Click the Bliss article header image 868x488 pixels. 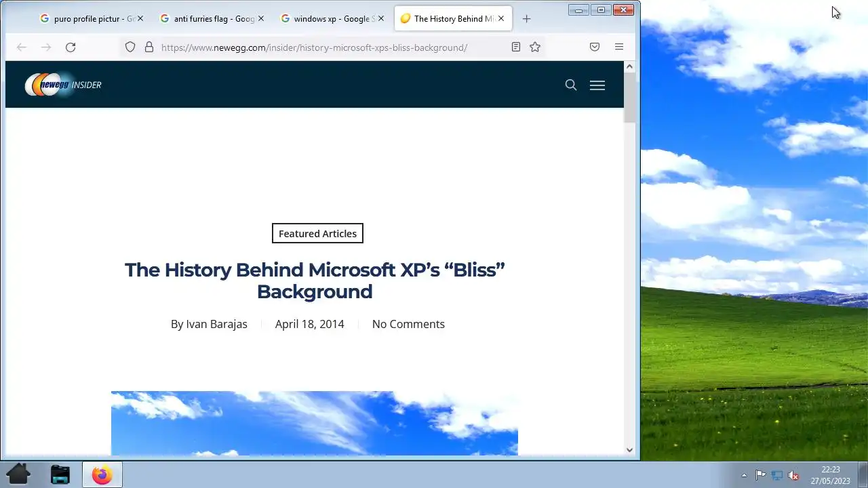click(315, 423)
